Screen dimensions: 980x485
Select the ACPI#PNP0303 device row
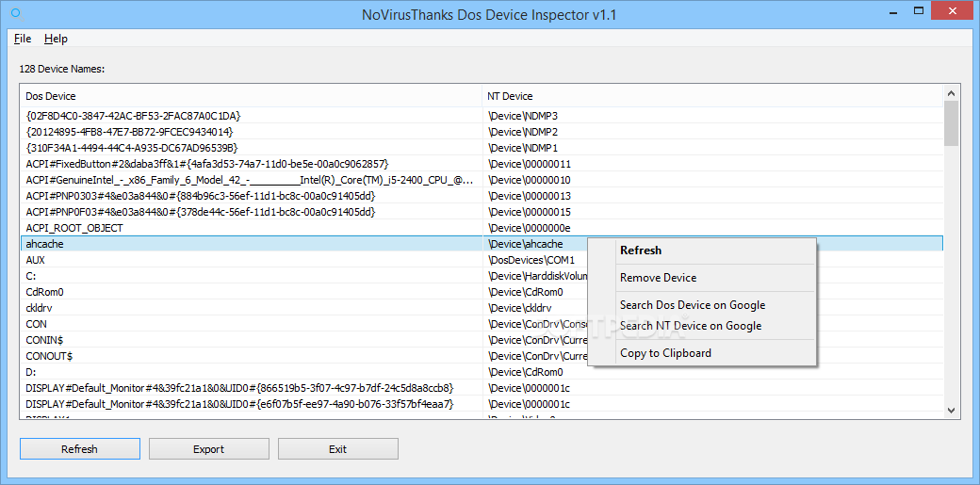(x=482, y=196)
